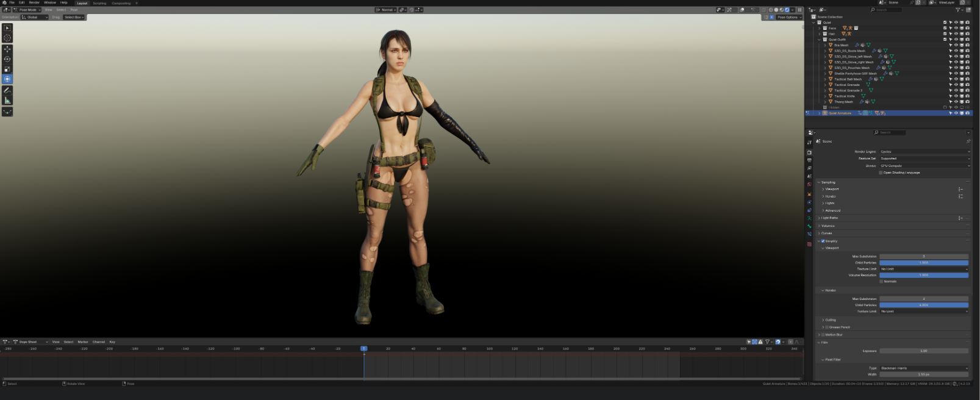980x400 pixels.
Task: Adjust the Volume Resolution slider
Action: pyautogui.click(x=923, y=275)
